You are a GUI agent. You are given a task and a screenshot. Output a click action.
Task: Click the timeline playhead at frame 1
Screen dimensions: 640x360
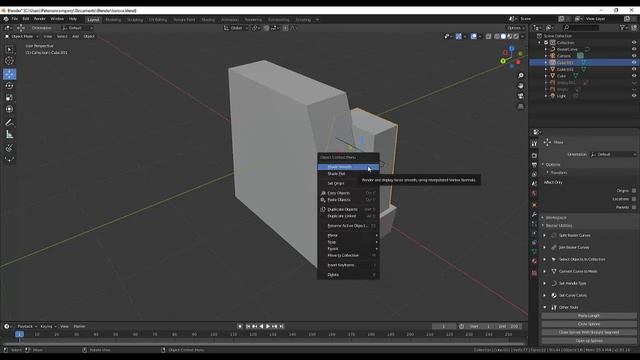click(x=19, y=334)
